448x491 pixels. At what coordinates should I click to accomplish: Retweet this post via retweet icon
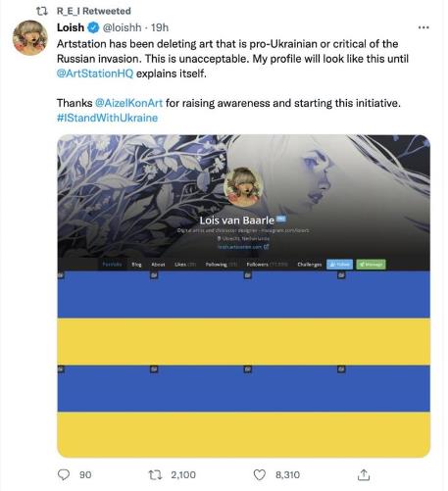coord(155,474)
